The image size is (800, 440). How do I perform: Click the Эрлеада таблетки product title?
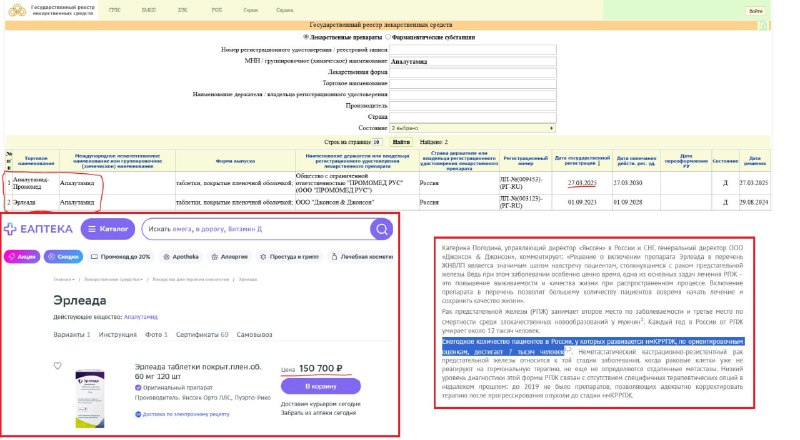click(198, 371)
